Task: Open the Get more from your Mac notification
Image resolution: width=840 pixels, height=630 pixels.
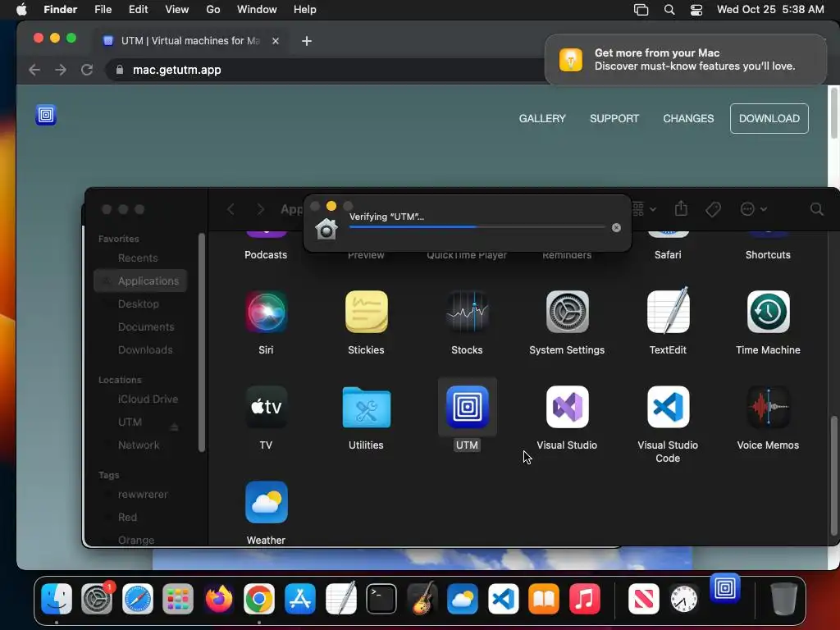Action: click(685, 59)
